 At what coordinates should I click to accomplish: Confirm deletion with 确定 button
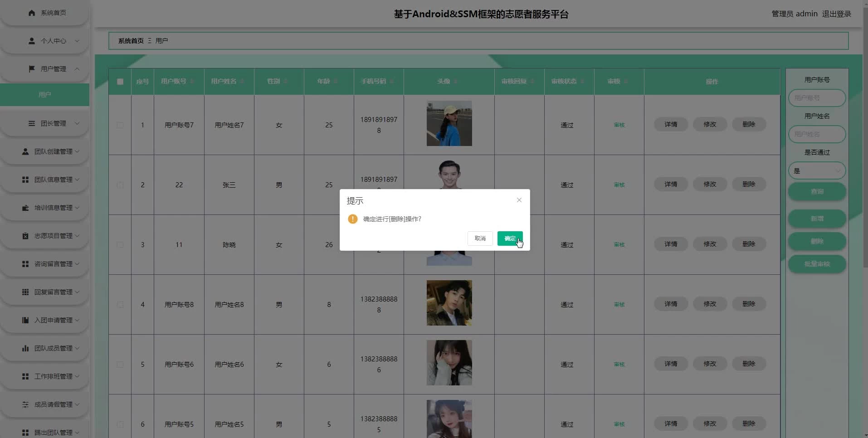point(510,238)
